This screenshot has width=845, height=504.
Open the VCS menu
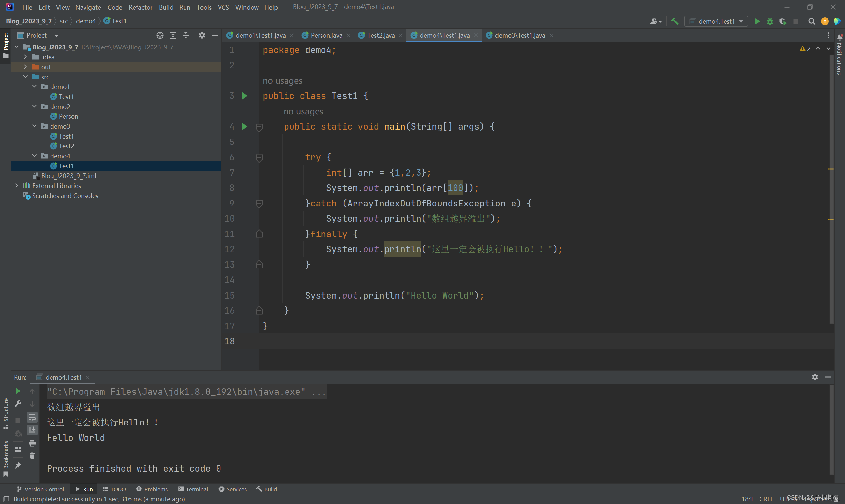click(x=223, y=7)
